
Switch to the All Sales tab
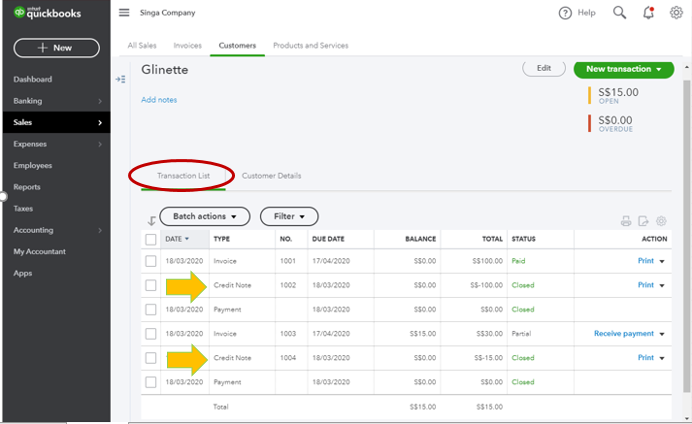pyautogui.click(x=142, y=45)
